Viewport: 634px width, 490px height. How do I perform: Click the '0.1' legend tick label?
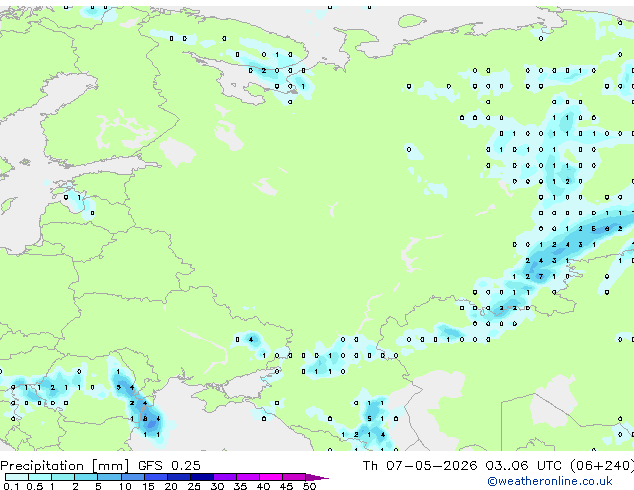pyautogui.click(x=11, y=486)
